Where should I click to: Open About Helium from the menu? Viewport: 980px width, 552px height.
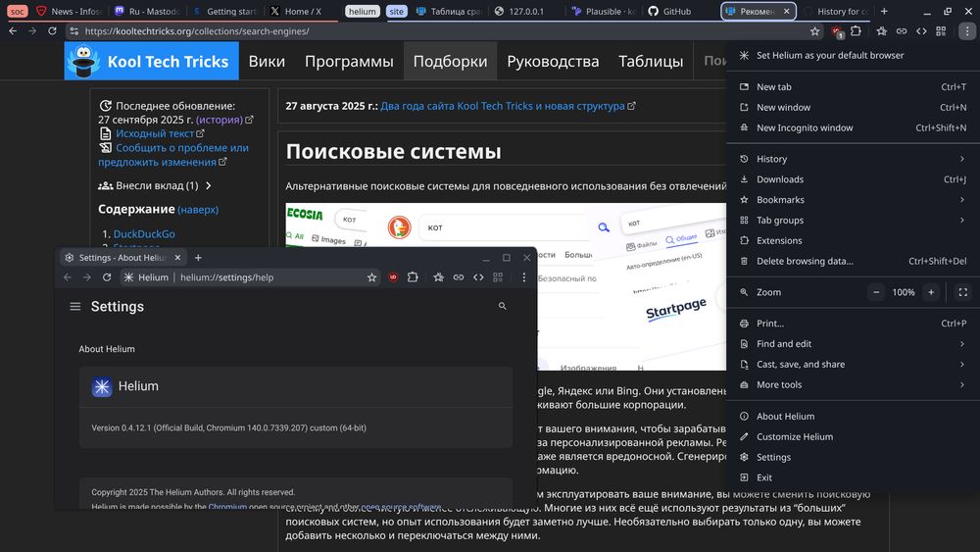[x=854, y=417]
